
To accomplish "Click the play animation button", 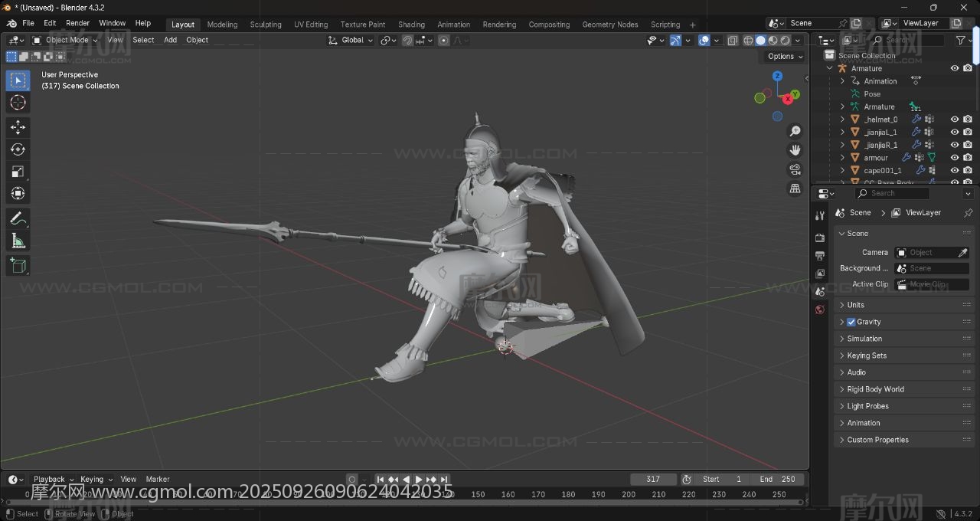I will (418, 480).
